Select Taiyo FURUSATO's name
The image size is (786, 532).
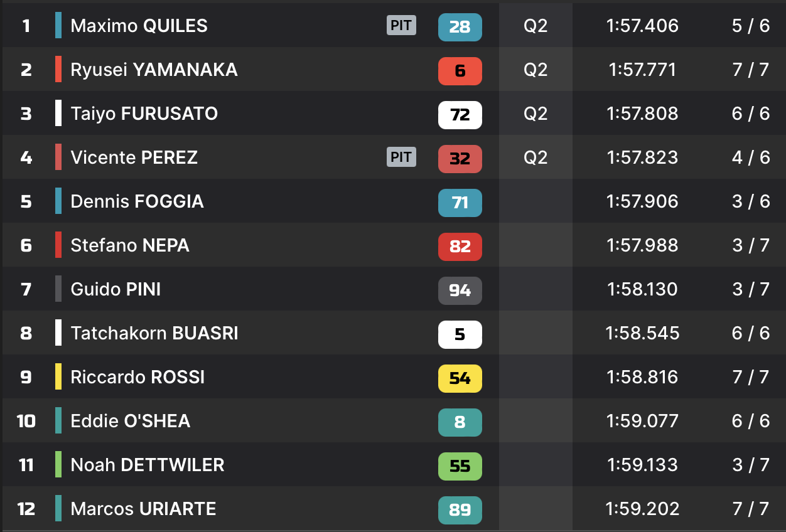click(144, 114)
